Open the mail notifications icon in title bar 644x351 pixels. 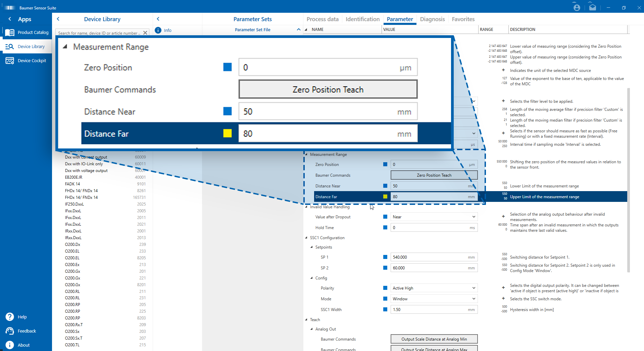[x=593, y=7]
